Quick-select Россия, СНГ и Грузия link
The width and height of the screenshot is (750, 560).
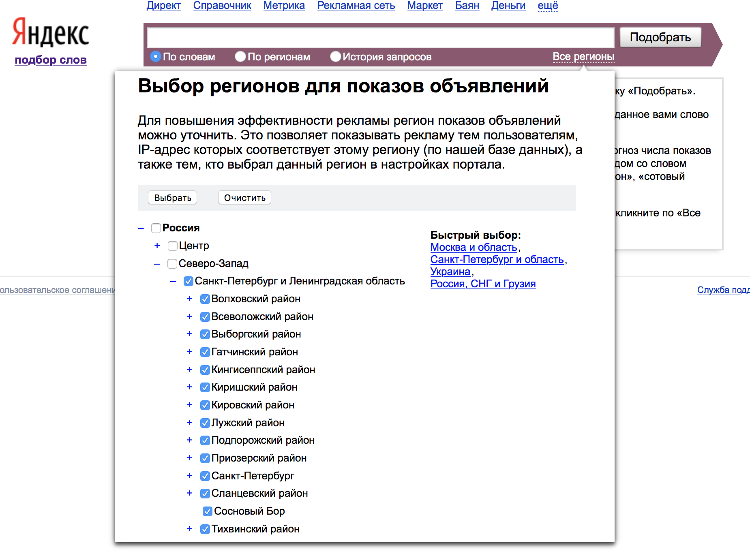(483, 284)
